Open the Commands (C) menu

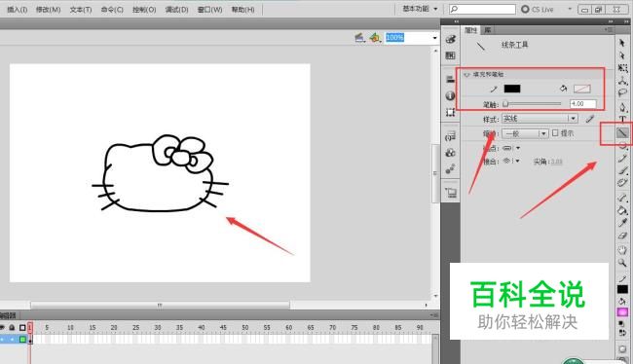point(112,10)
